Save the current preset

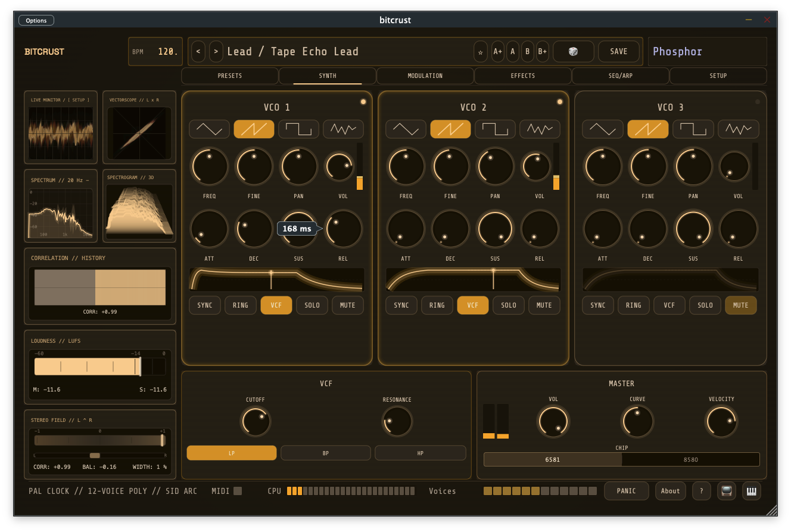(x=619, y=51)
